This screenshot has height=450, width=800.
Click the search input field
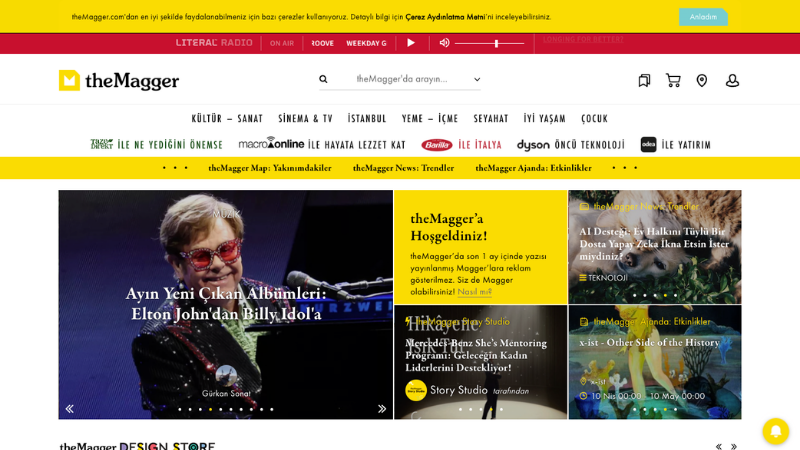pyautogui.click(x=401, y=79)
